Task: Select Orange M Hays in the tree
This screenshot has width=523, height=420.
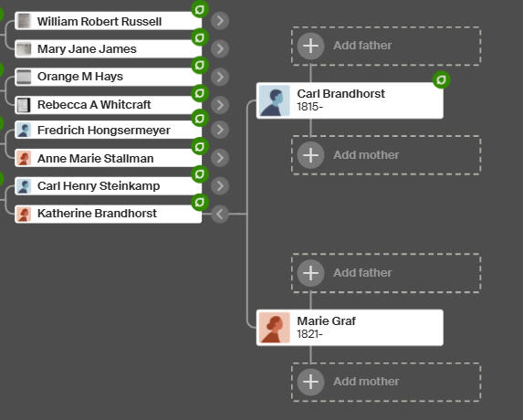Action: click(x=108, y=77)
